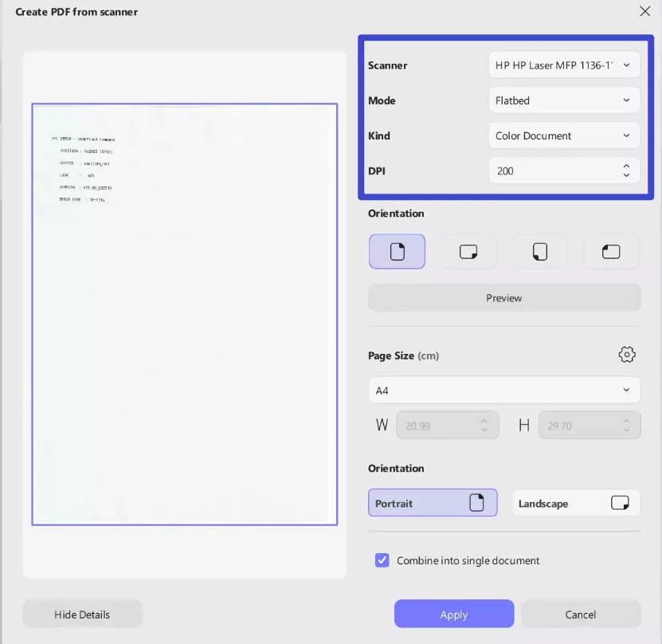Uncheck Combine into single document
662x644 pixels.
pyautogui.click(x=382, y=560)
